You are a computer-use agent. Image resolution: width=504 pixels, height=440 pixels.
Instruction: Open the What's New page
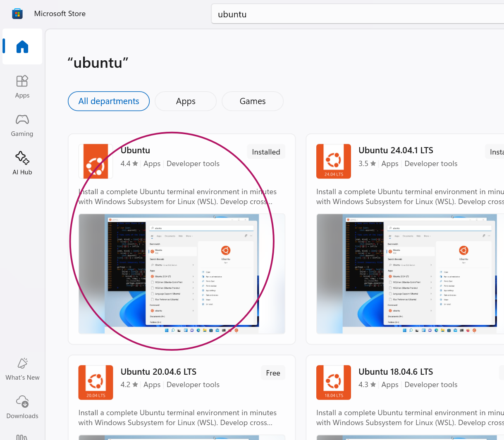pos(22,369)
